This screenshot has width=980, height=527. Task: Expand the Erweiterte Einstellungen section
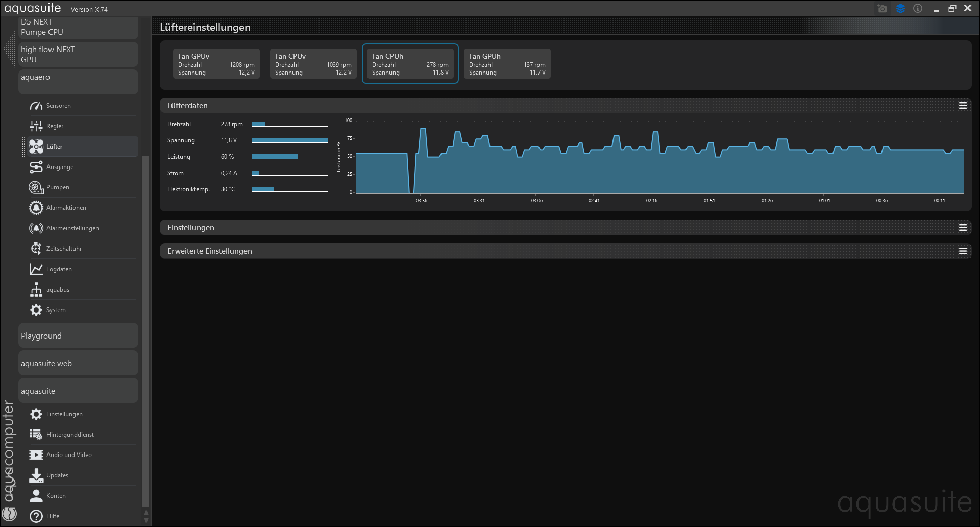(210, 251)
